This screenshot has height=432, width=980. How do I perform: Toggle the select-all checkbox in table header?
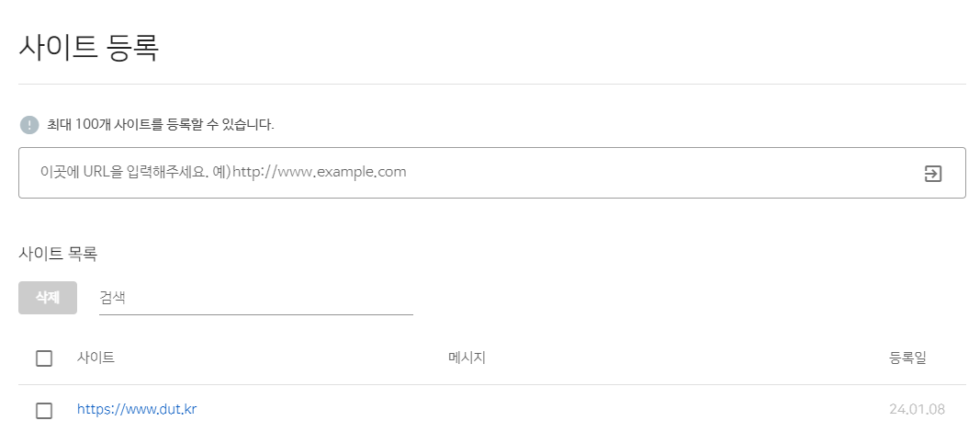click(44, 358)
